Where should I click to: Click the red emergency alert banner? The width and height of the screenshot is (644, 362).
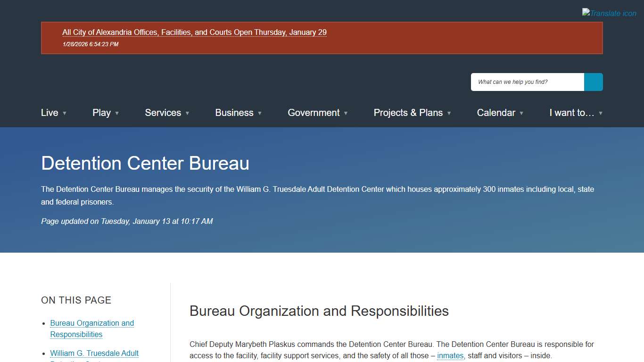coord(322,38)
